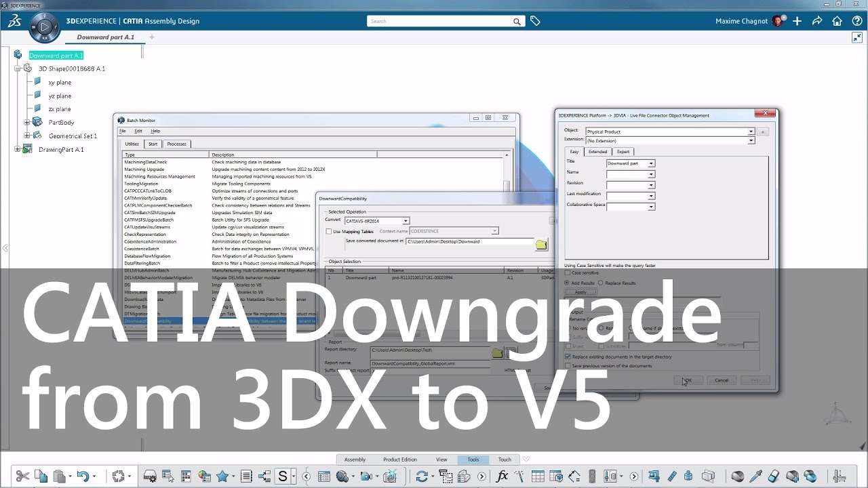The image size is (868, 488).
Task: Open the Product Edition toolbar tab
Action: tap(400, 460)
